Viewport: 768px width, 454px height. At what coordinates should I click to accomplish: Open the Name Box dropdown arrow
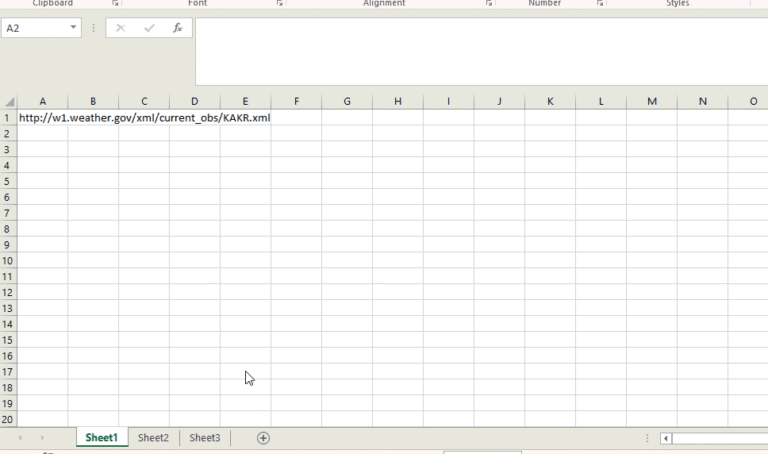(x=73, y=27)
